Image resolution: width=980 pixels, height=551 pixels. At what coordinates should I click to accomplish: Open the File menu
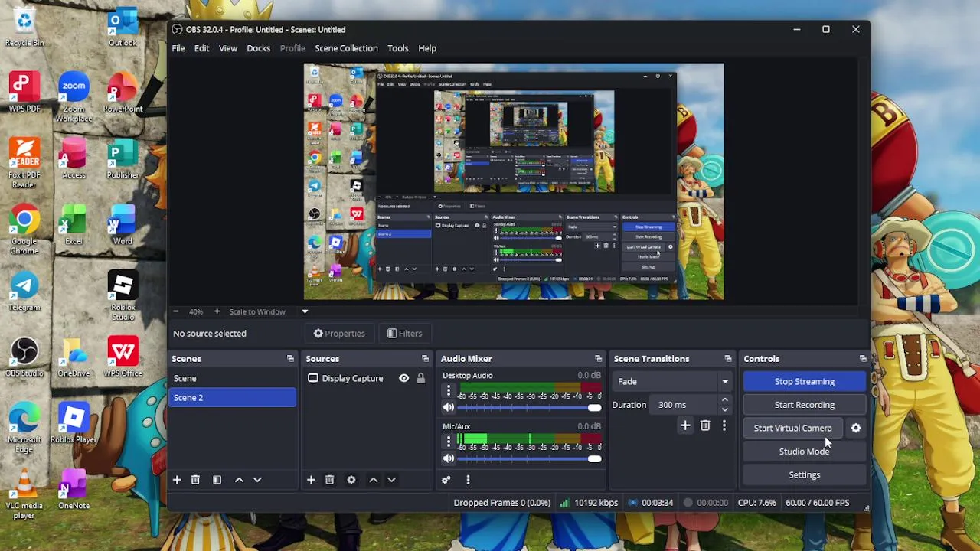(x=178, y=48)
